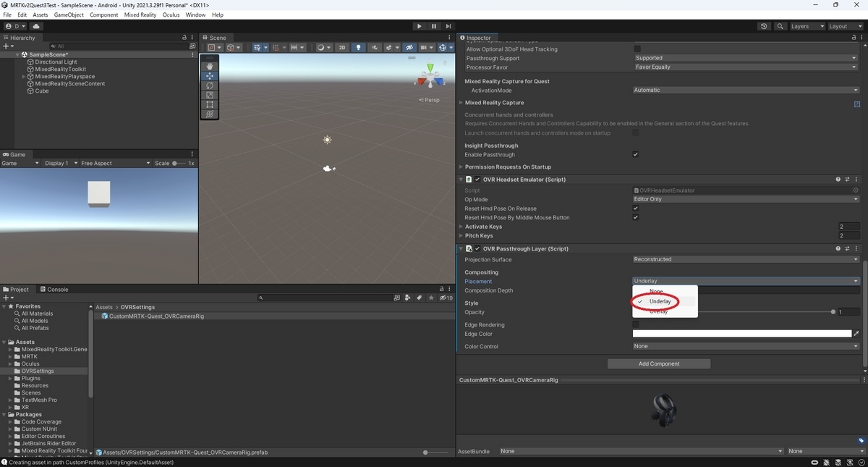
Task: Toggle Reset Hmd Pose By Middle Mouse Button
Action: tap(635, 217)
